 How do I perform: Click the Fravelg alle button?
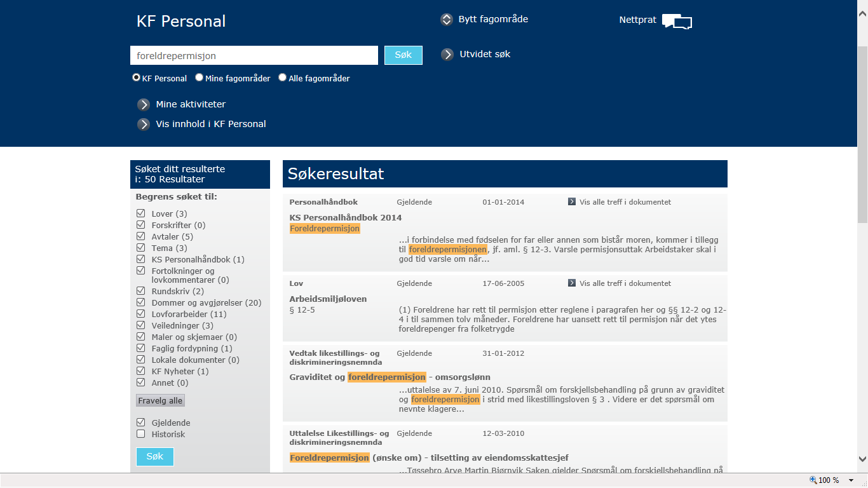tap(160, 401)
